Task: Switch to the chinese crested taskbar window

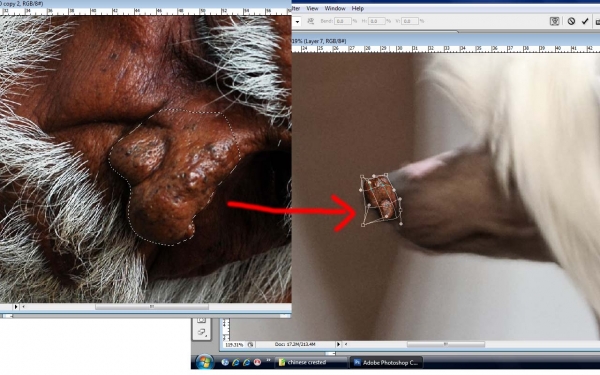Action: 310,362
